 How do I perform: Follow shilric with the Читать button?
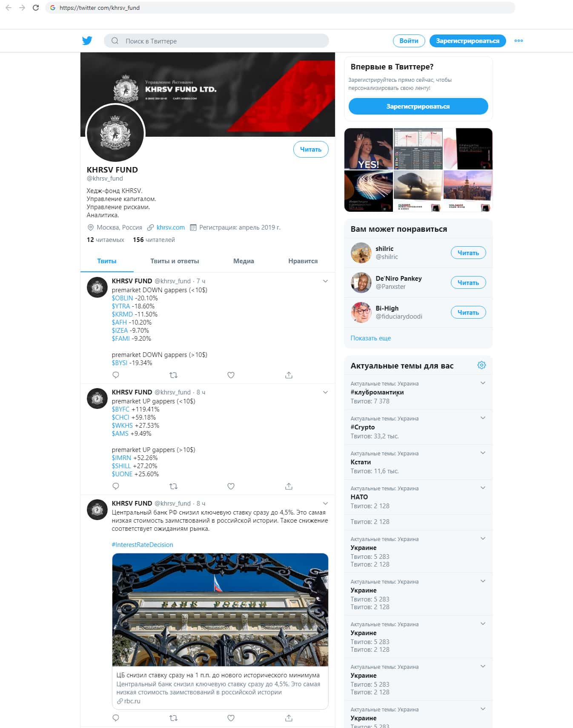[468, 253]
